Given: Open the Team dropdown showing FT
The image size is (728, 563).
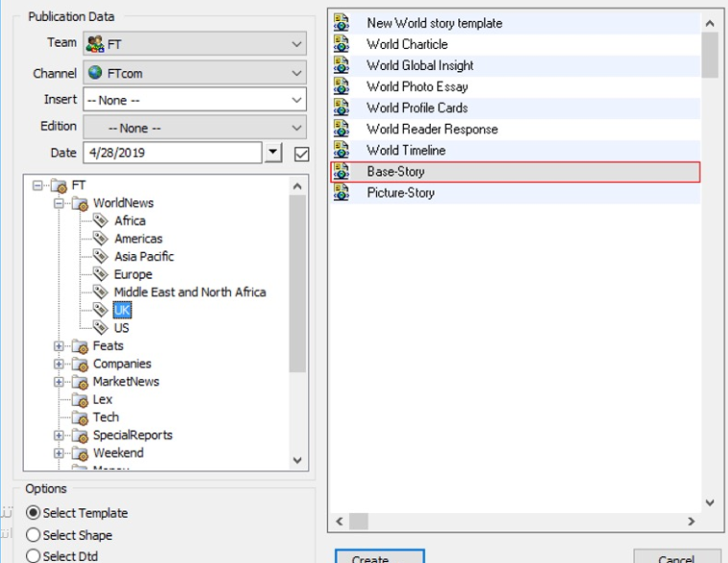Looking at the screenshot, I should 194,44.
